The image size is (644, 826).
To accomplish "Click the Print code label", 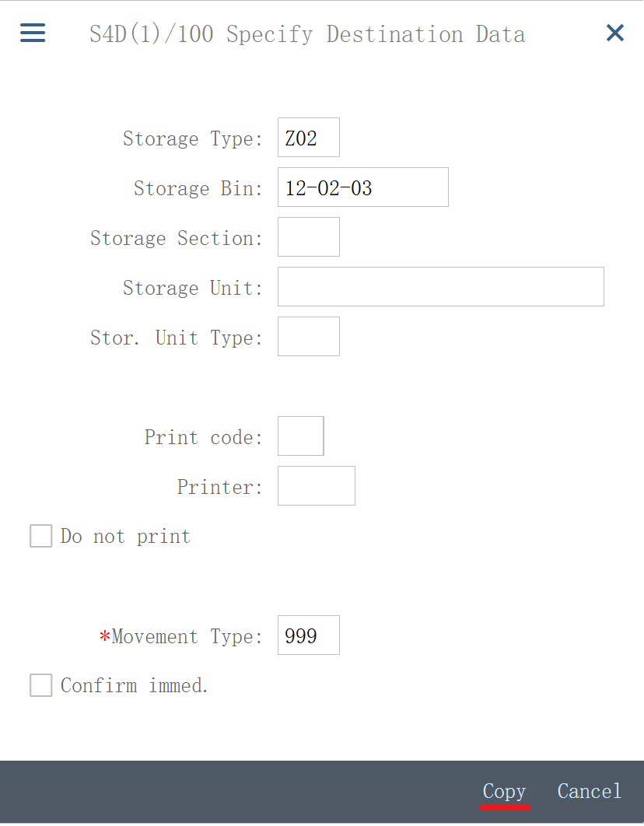I will click(x=203, y=438).
